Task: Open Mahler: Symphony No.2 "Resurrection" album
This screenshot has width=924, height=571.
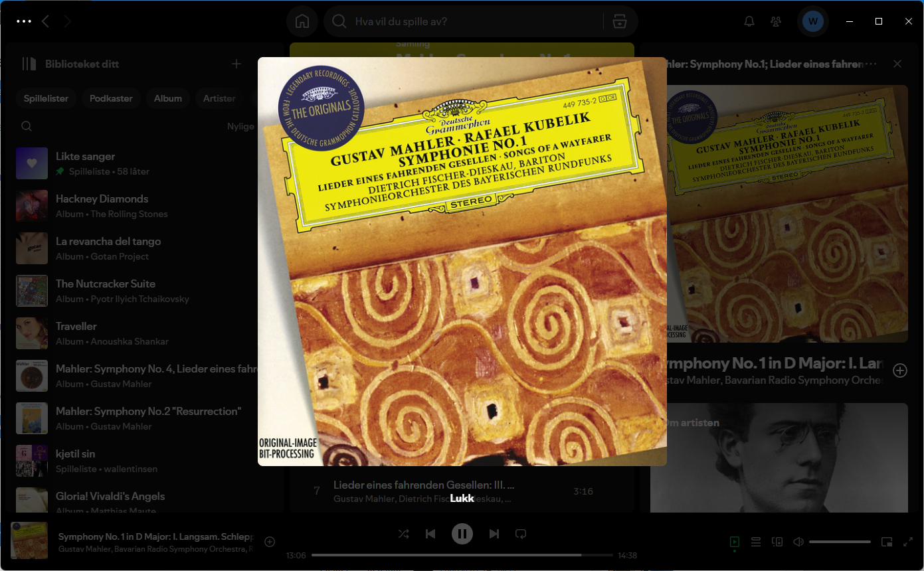Action: tap(136, 418)
